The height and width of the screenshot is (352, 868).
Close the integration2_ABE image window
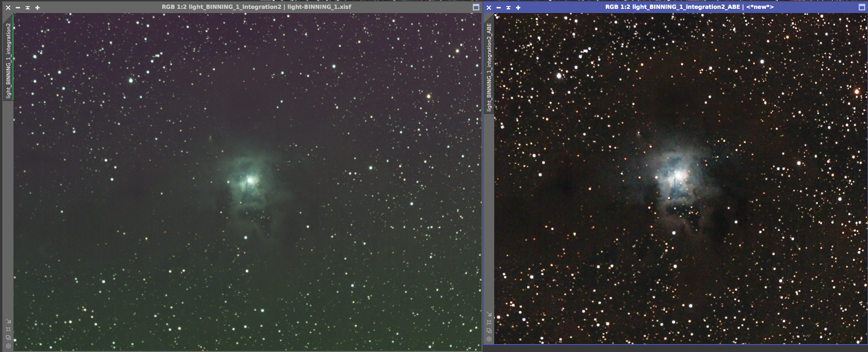[x=489, y=7]
